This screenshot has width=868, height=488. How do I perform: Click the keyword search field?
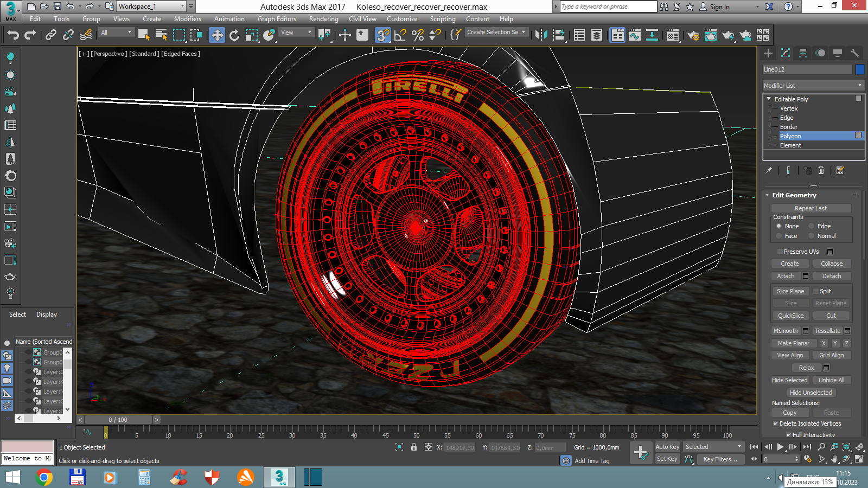(x=608, y=7)
